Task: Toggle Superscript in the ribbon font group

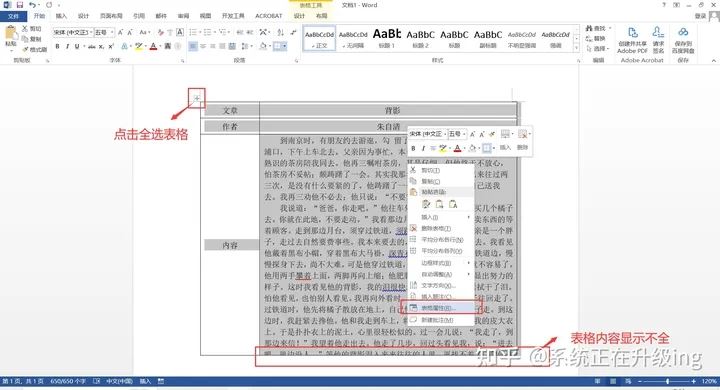Action: pyautogui.click(x=111, y=46)
